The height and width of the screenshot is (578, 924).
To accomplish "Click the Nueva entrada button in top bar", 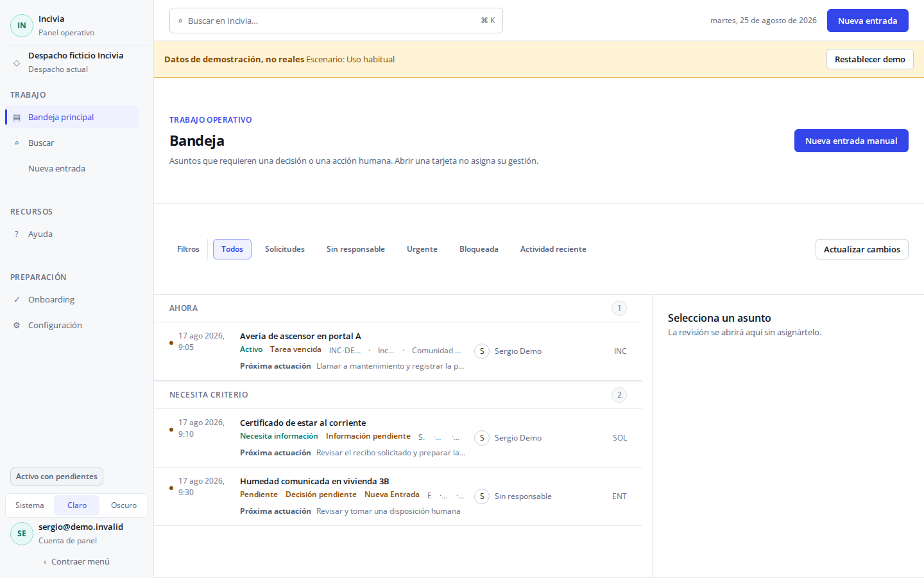I will tap(868, 21).
